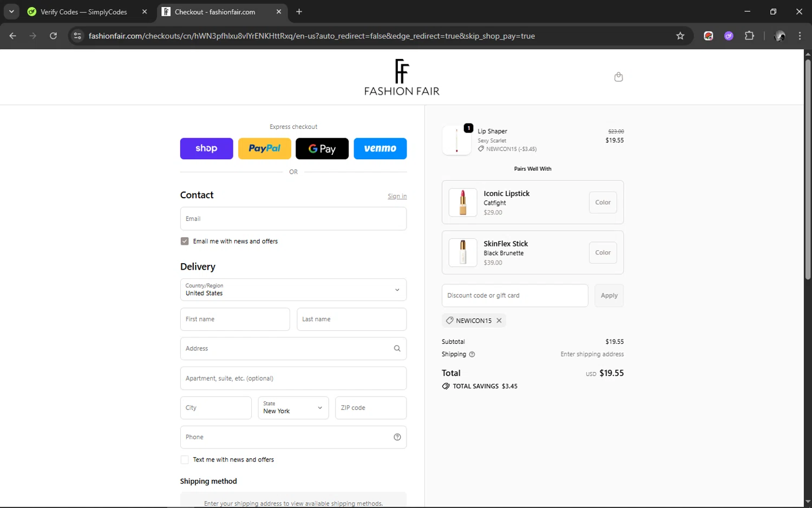812x508 pixels.
Task: Click into the Address field
Action: tap(293, 349)
